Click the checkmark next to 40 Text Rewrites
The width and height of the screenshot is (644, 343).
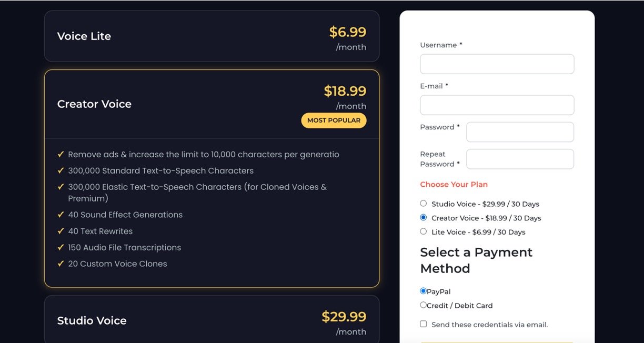(61, 231)
